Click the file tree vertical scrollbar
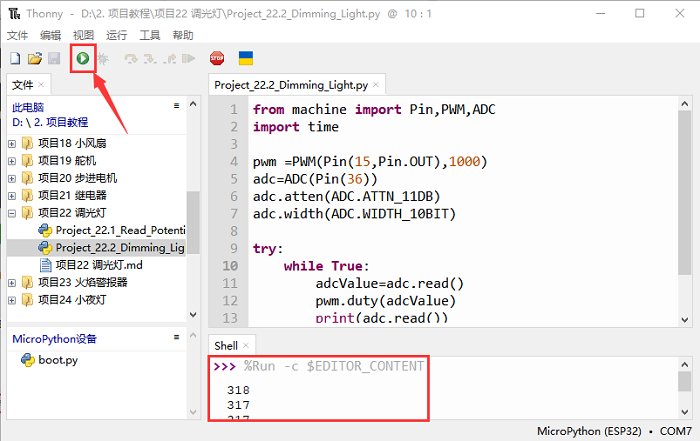 point(193,220)
